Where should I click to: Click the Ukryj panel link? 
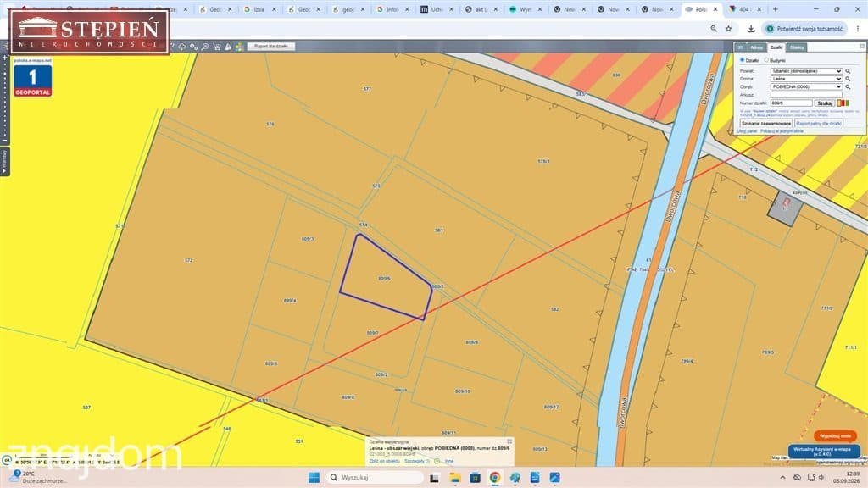pos(747,131)
